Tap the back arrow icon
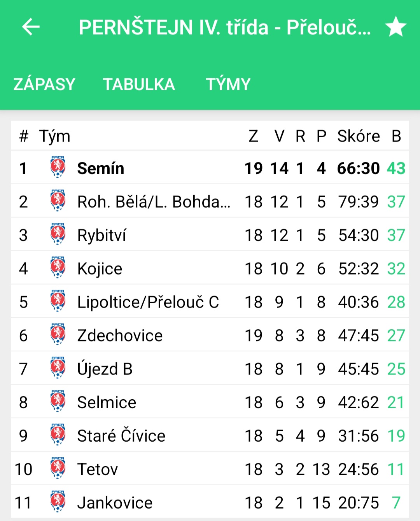The image size is (420, 521). pos(31,27)
